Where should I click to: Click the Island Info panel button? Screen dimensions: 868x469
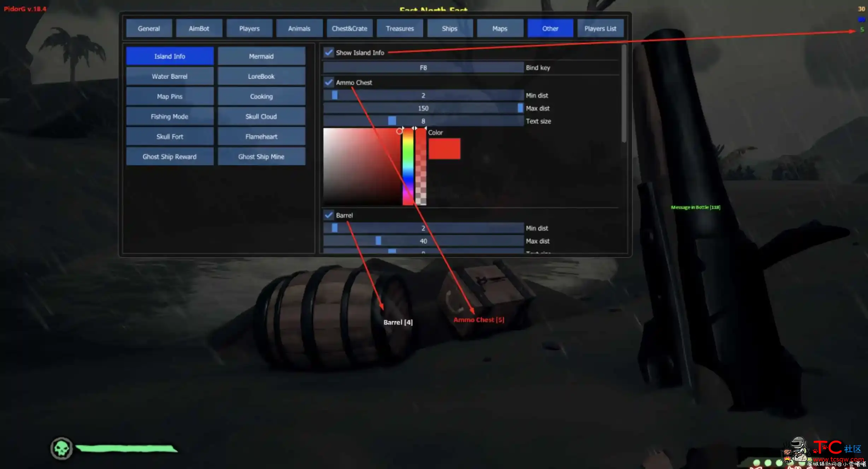tap(169, 56)
